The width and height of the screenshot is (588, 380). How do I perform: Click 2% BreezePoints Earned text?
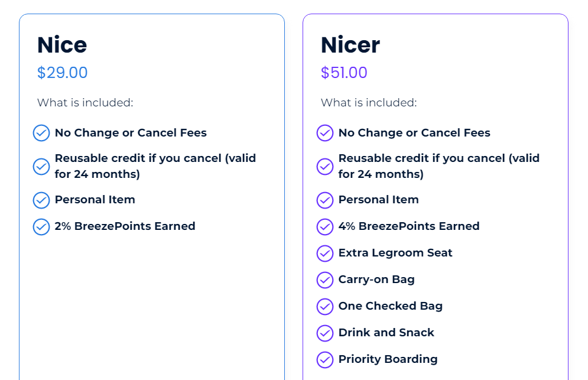click(125, 226)
